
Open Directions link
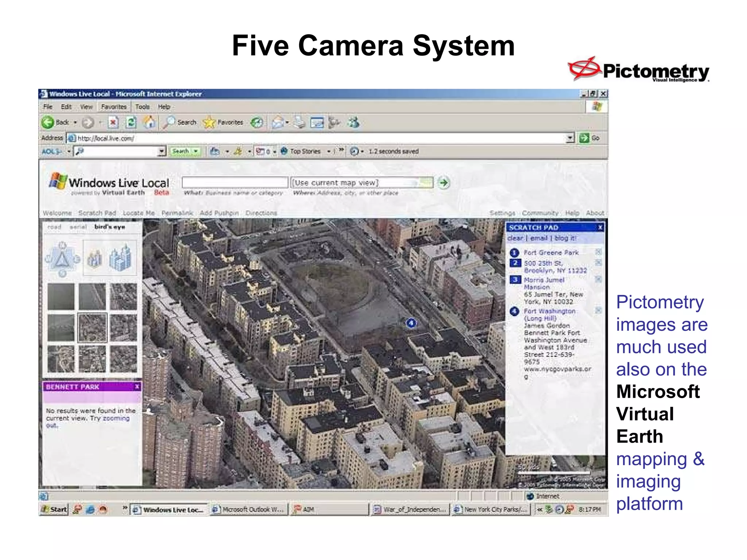261,213
